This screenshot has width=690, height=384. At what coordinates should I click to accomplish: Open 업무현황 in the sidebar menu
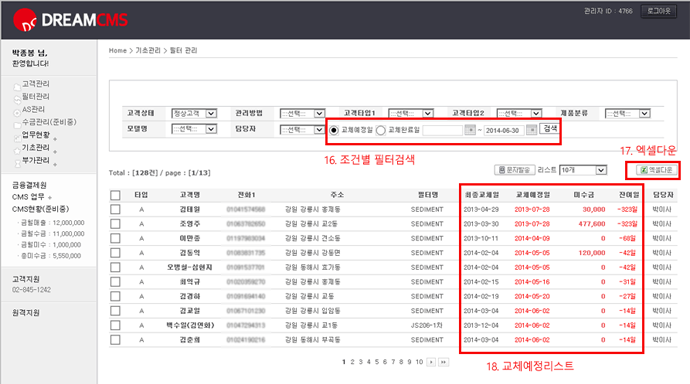[36, 135]
